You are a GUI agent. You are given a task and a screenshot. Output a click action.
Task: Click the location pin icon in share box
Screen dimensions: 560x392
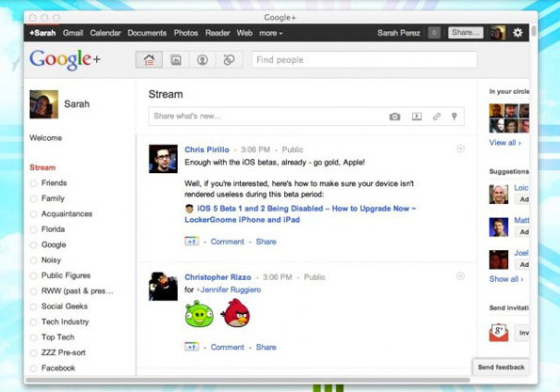[x=454, y=117]
